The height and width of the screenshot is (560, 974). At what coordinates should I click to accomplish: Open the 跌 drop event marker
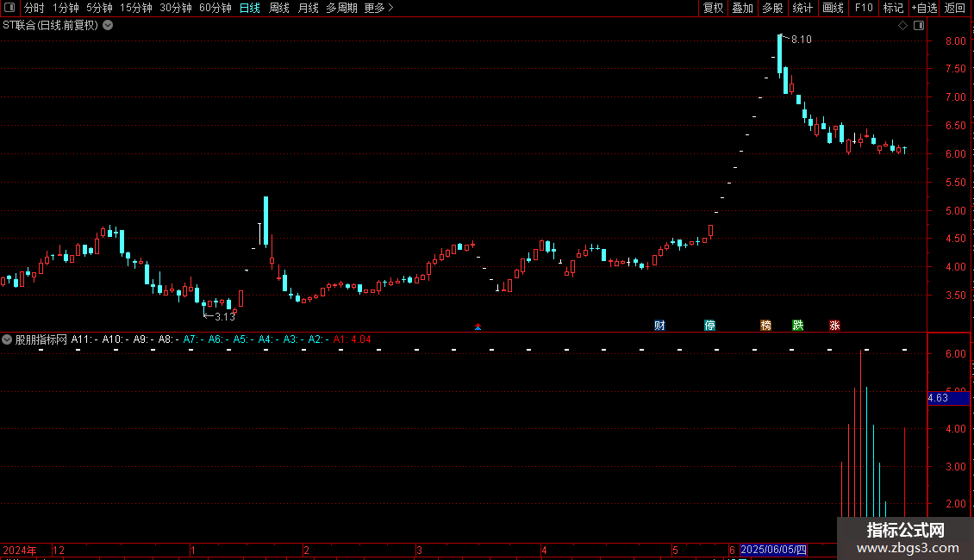798,326
